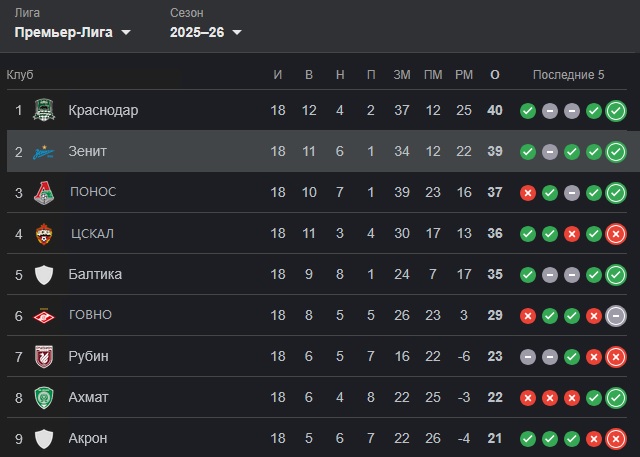The width and height of the screenshot is (640, 457).
Task: Click the latest draw indicator in row 6
Action: coord(616,316)
